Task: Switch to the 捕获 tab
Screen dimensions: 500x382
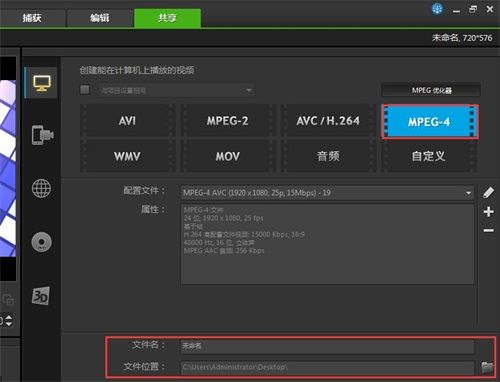Action: [32, 18]
